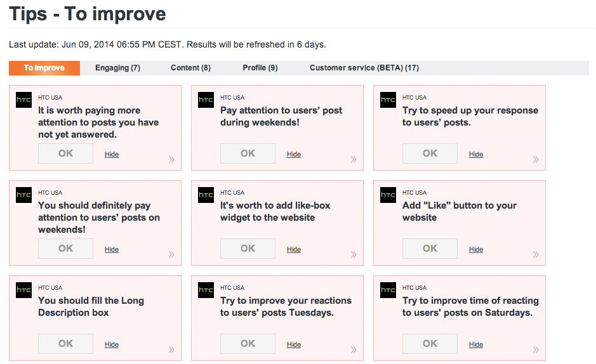Hide the Saturdays reaction time tip
The height and width of the screenshot is (364, 596).
click(476, 345)
